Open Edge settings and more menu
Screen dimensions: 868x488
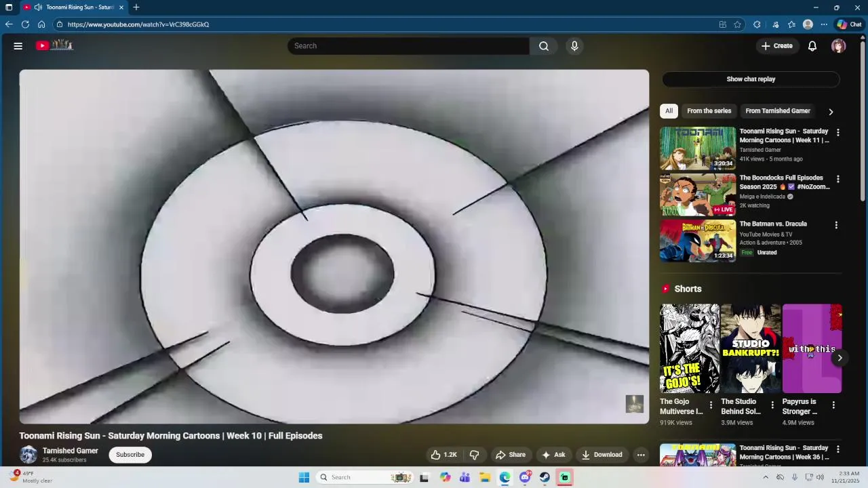click(824, 24)
